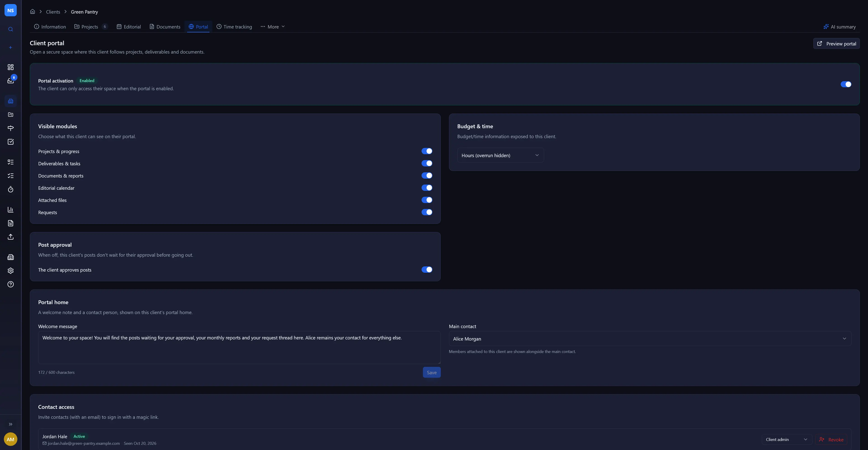This screenshot has height=450, width=868.
Task: Click inside the Welcome message text area
Action: pos(239,347)
